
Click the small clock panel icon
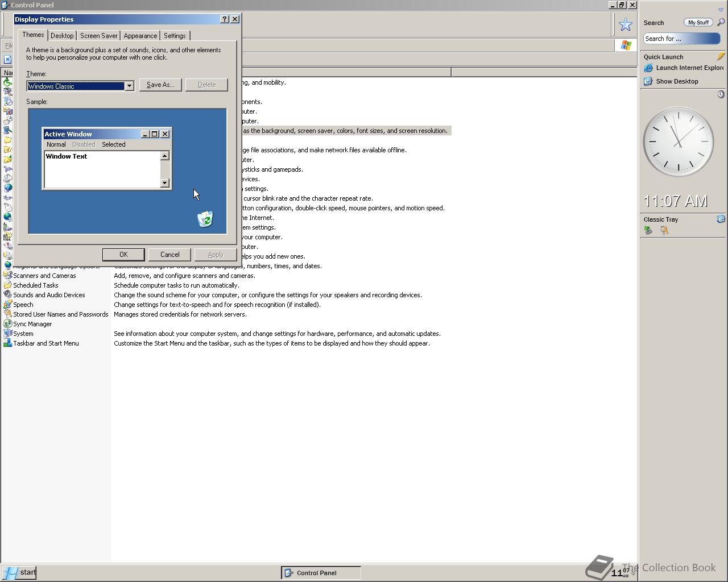(x=721, y=94)
